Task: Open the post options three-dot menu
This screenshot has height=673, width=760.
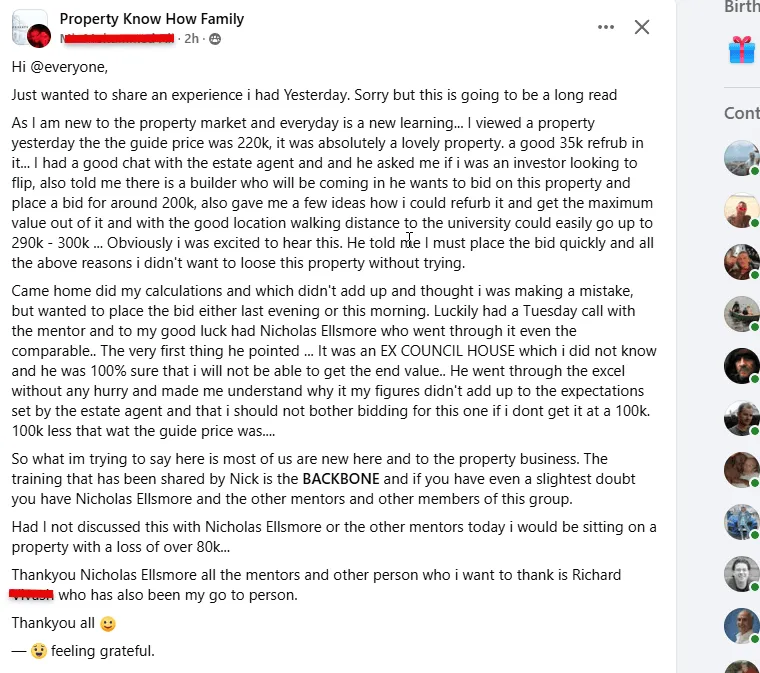Action: coord(606,27)
